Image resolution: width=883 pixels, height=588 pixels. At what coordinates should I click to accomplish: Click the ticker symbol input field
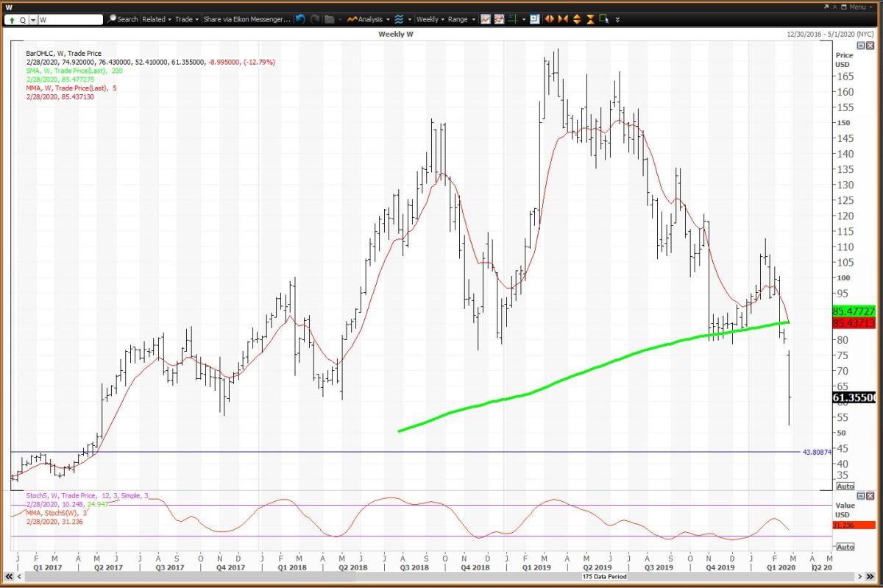(x=70, y=20)
